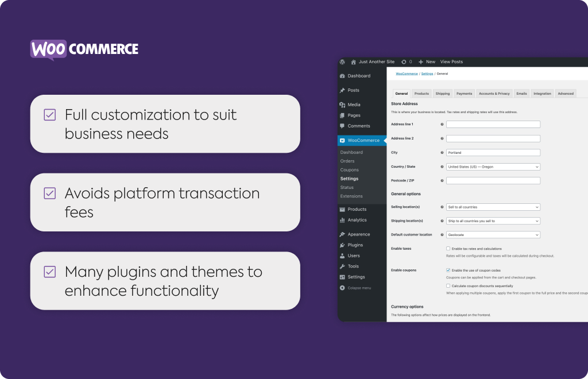Open the Default customer location dropdown
The image size is (588, 379).
coord(493,235)
